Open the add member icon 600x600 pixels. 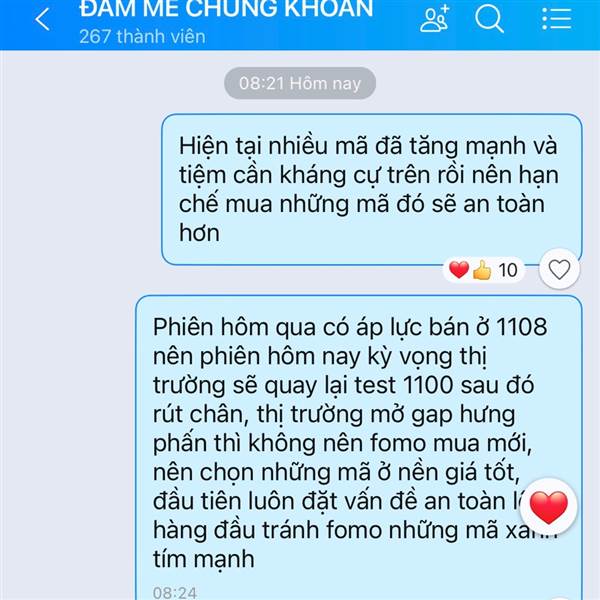coord(434,18)
